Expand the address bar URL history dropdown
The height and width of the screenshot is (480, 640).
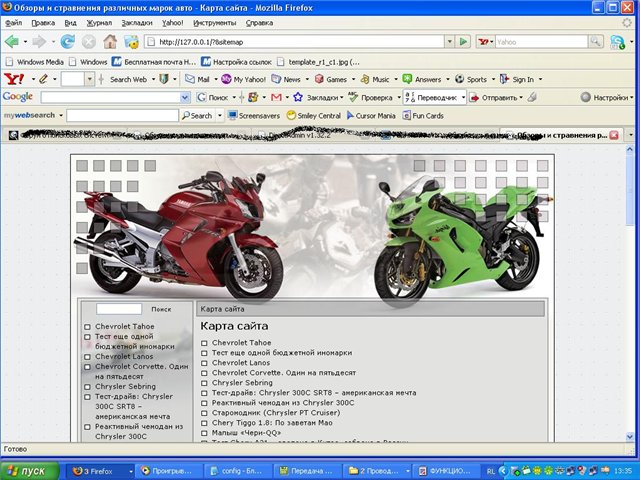coord(448,42)
